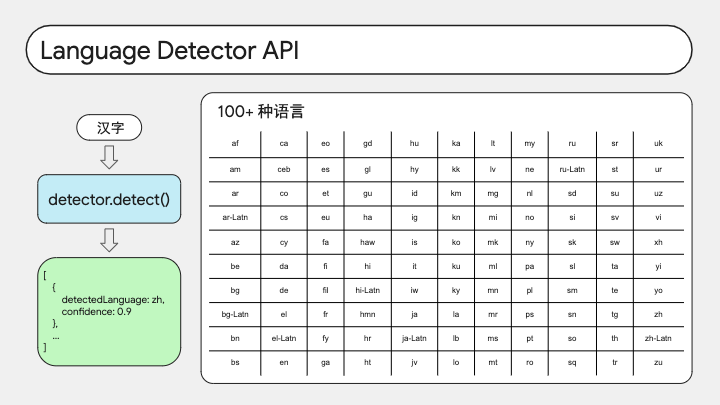
Task: Select the 'sw' language cell
Action: coord(615,242)
